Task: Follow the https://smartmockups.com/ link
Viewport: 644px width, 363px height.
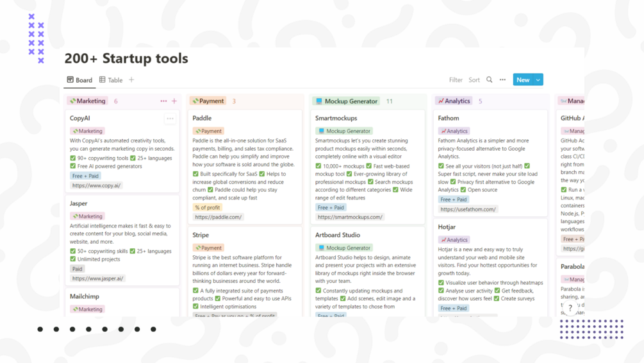Action: [x=350, y=217]
